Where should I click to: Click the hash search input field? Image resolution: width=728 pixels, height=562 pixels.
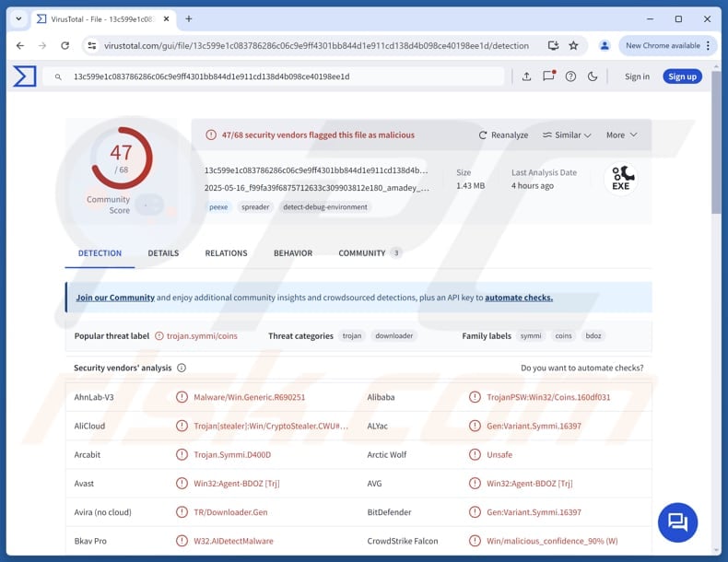274,76
